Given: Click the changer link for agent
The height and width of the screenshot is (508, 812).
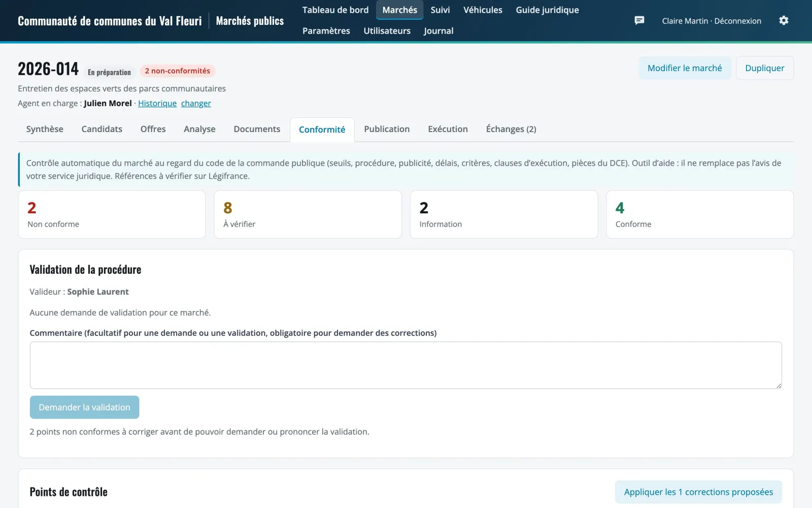Looking at the screenshot, I should pyautogui.click(x=196, y=103).
